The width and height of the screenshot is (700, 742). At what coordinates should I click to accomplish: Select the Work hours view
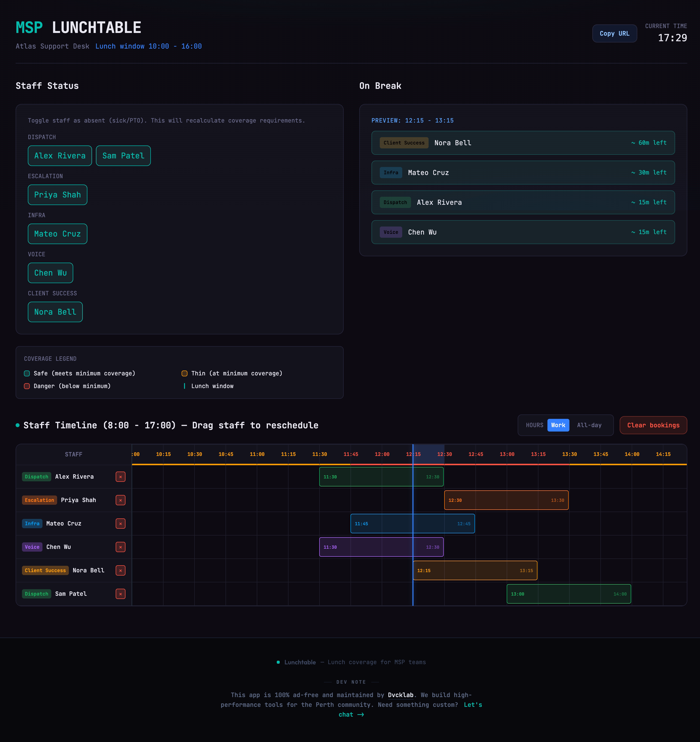tap(558, 425)
